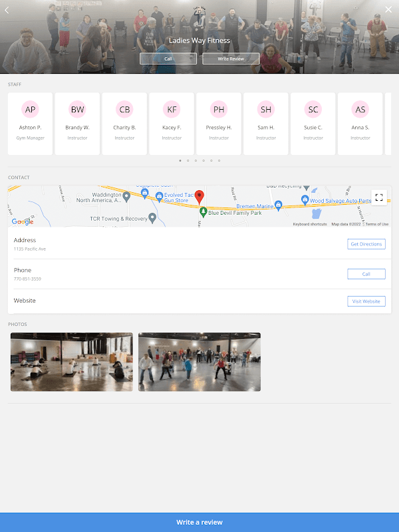Select the AP avatar for Ashton P.
This screenshot has width=399, height=532.
click(30, 109)
